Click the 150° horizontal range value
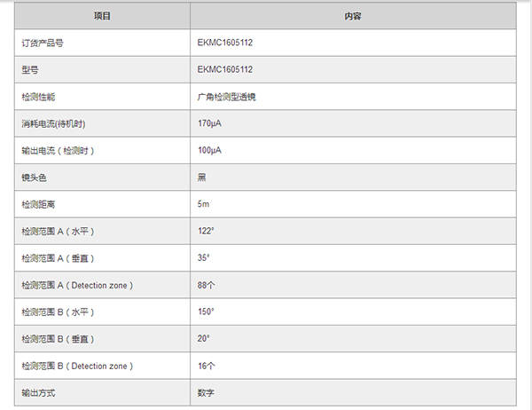The width and height of the screenshot is (532, 410). [x=206, y=311]
